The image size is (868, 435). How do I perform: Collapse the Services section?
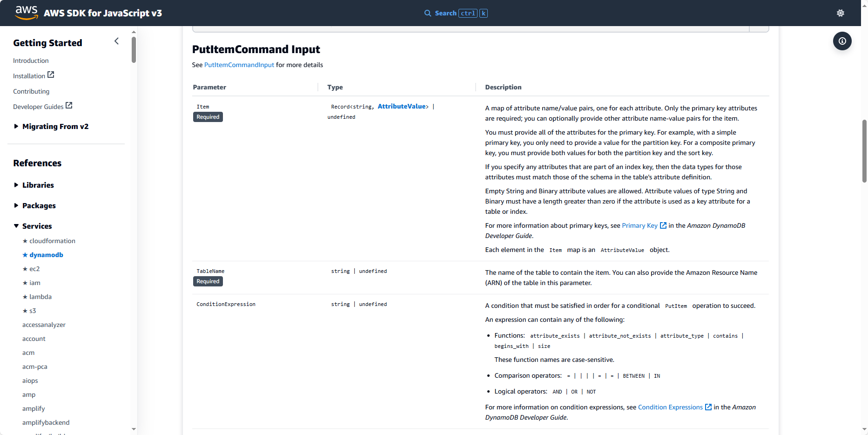click(x=16, y=226)
